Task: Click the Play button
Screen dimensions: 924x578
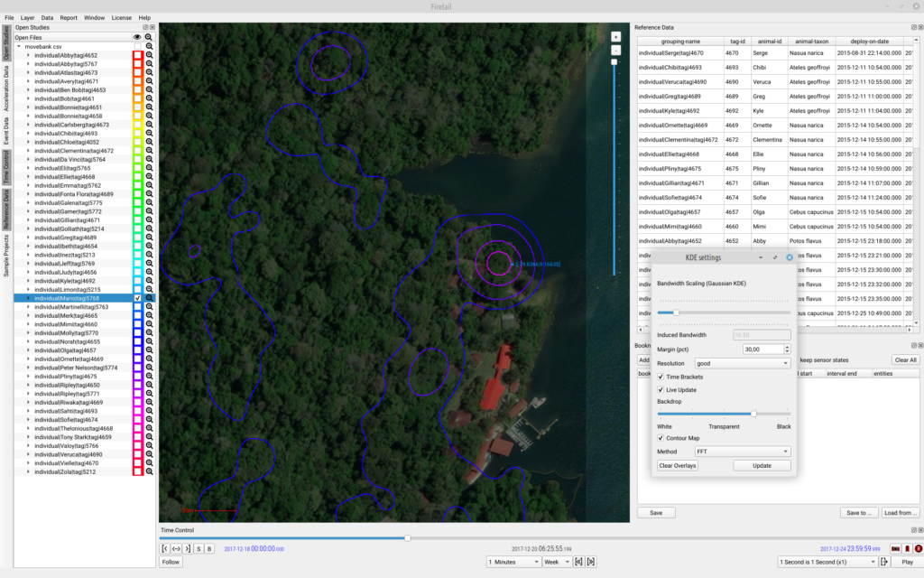Action: tap(907, 562)
